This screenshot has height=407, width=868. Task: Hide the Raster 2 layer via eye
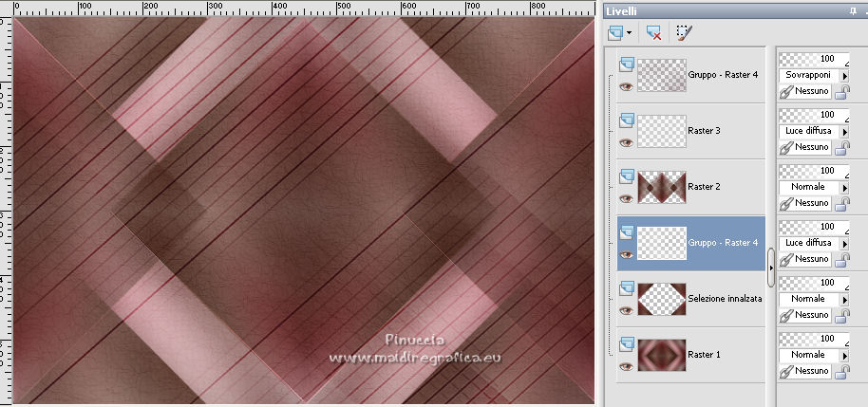pos(626,198)
